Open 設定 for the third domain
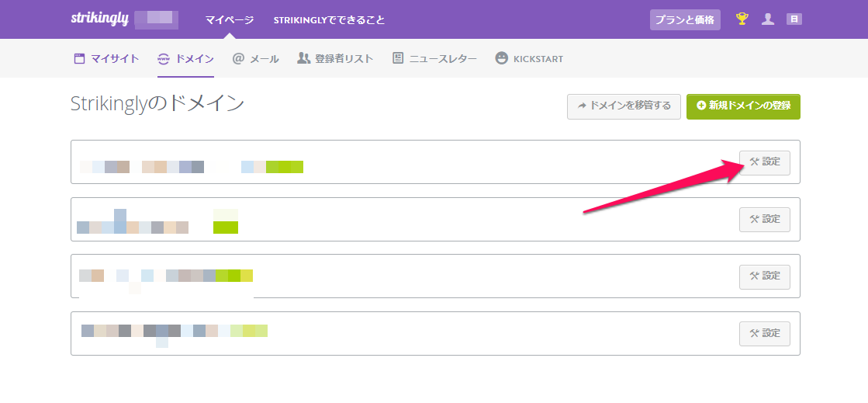Viewport: 868px width, 403px height. click(765, 276)
